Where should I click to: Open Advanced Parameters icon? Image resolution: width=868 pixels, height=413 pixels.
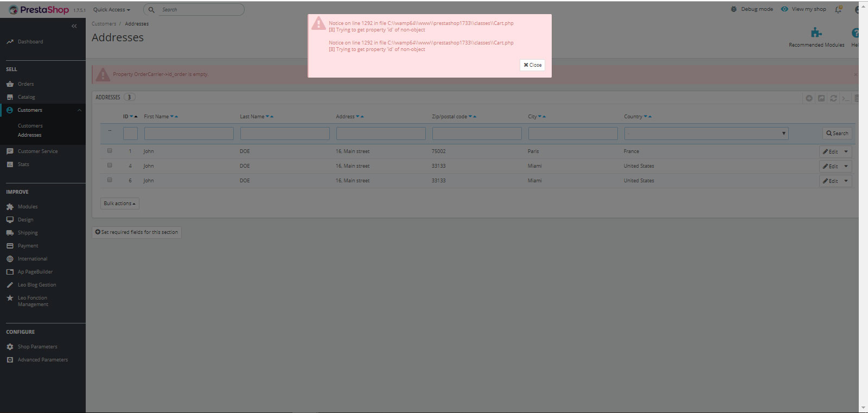(x=10, y=360)
